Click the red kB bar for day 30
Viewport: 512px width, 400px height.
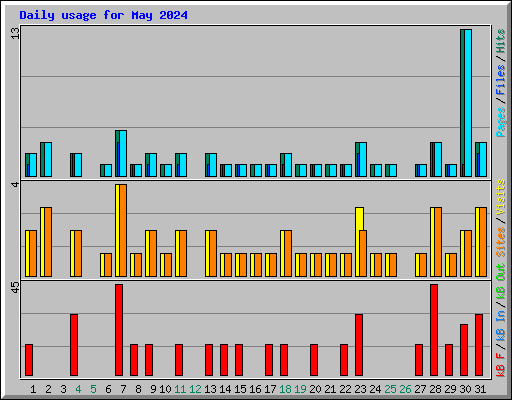click(464, 350)
